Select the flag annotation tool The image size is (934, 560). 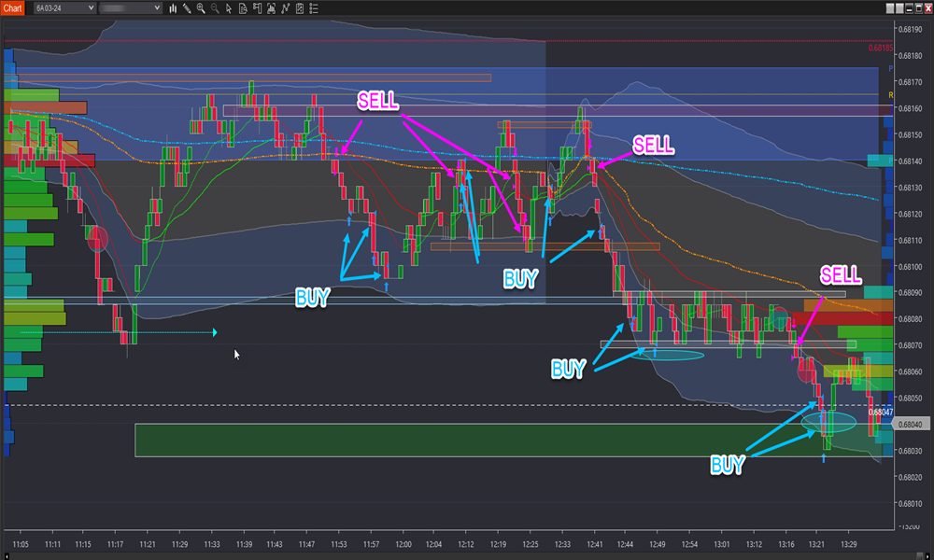point(256,7)
